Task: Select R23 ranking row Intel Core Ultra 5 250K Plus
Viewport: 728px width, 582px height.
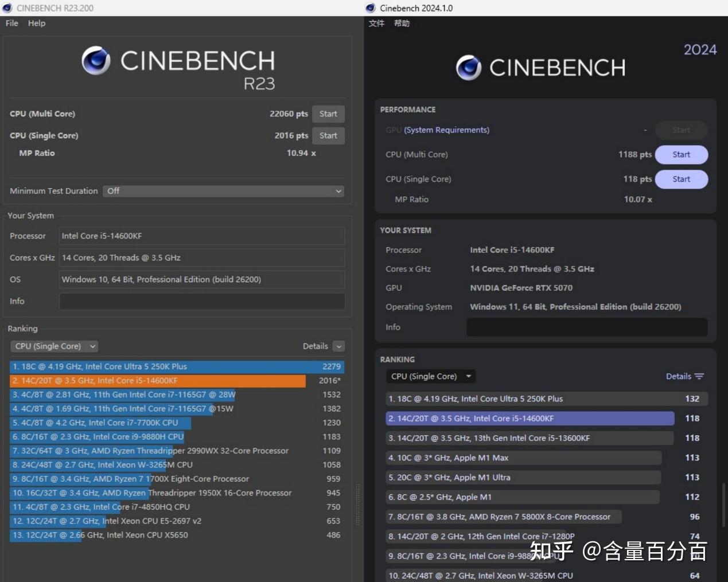Action: tap(177, 366)
